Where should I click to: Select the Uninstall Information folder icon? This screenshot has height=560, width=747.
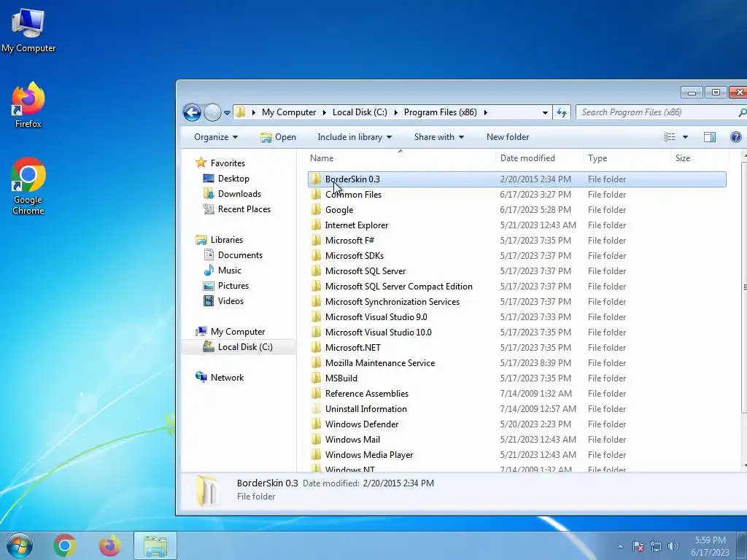(x=316, y=409)
